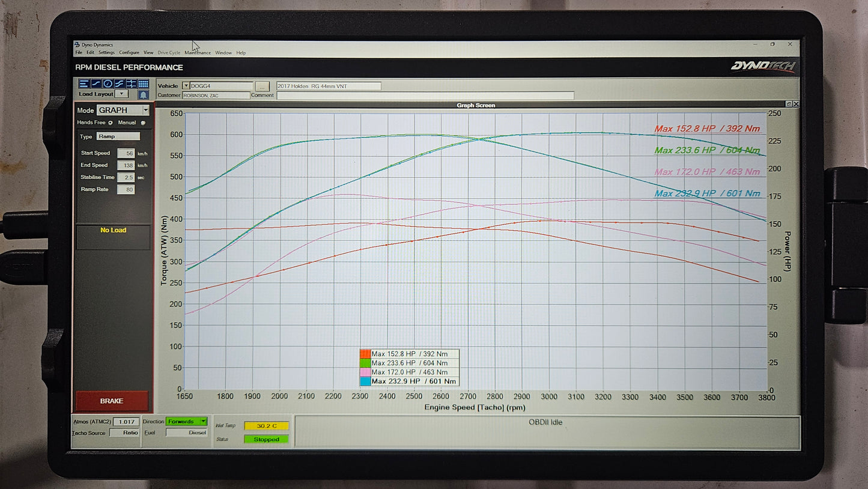This screenshot has width=868, height=489.
Task: Click the vehicle browse ellipsis button
Action: pyautogui.click(x=262, y=87)
